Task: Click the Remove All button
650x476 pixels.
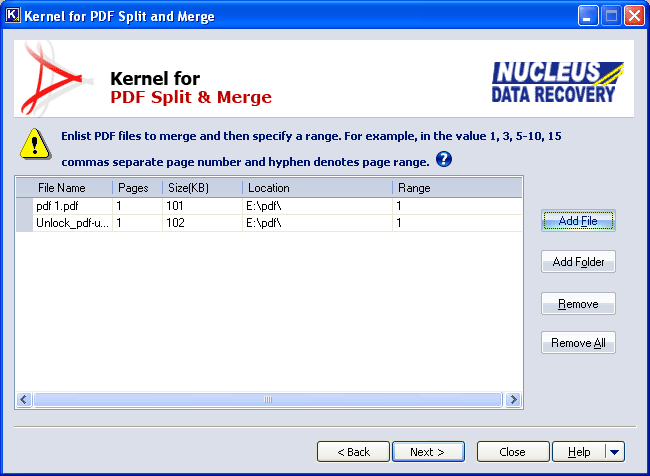Action: click(578, 342)
